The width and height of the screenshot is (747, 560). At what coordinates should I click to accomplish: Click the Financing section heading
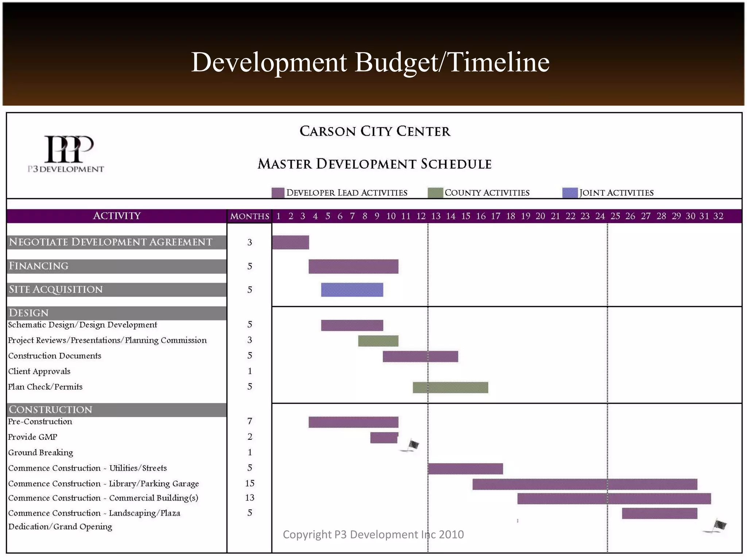(117, 267)
